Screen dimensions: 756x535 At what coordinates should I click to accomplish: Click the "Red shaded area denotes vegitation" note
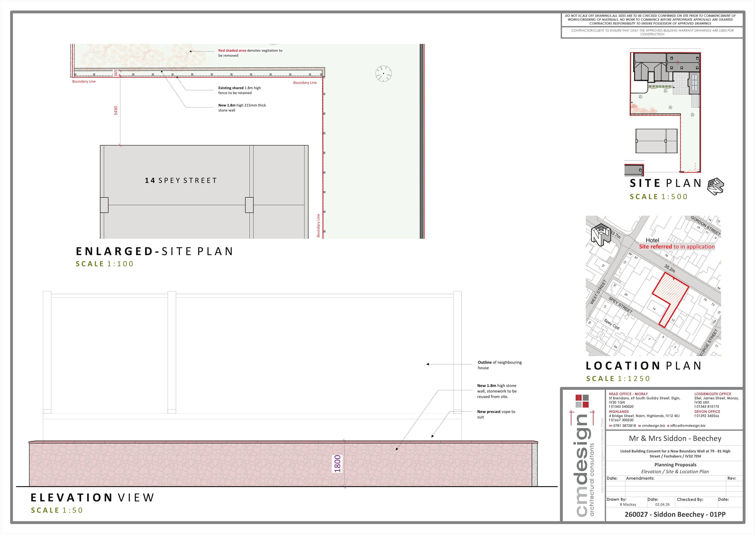point(250,53)
